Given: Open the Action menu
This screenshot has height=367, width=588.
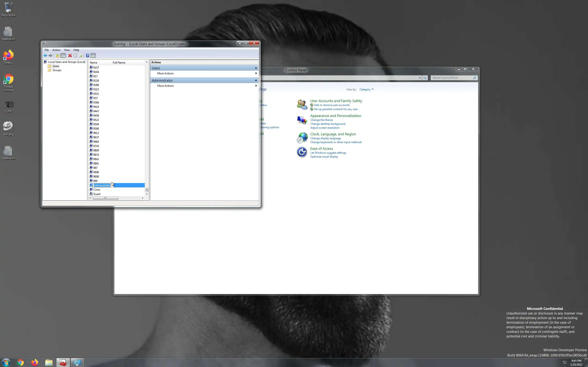Looking at the screenshot, I should tap(56, 50).
